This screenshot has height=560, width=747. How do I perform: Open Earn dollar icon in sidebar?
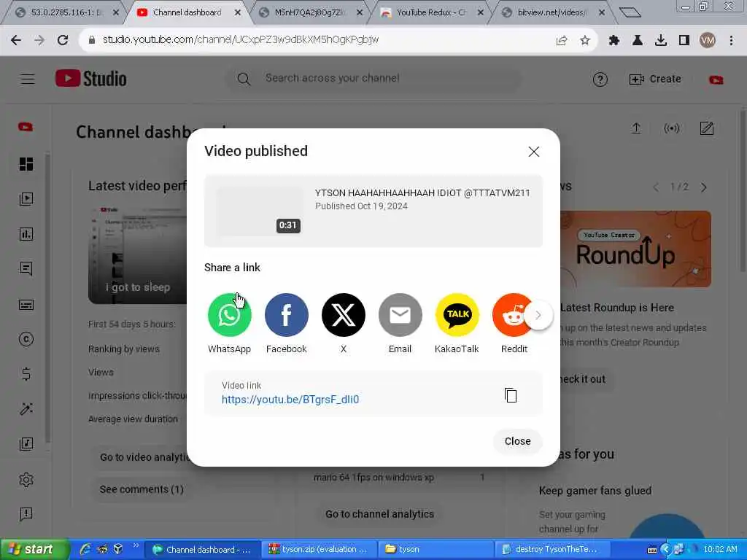point(26,374)
